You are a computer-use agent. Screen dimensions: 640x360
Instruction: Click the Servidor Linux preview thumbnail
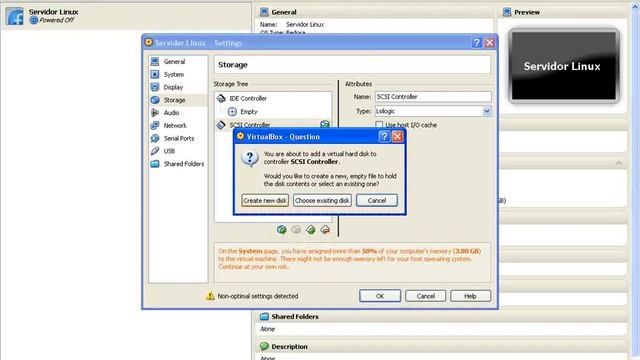(x=564, y=66)
